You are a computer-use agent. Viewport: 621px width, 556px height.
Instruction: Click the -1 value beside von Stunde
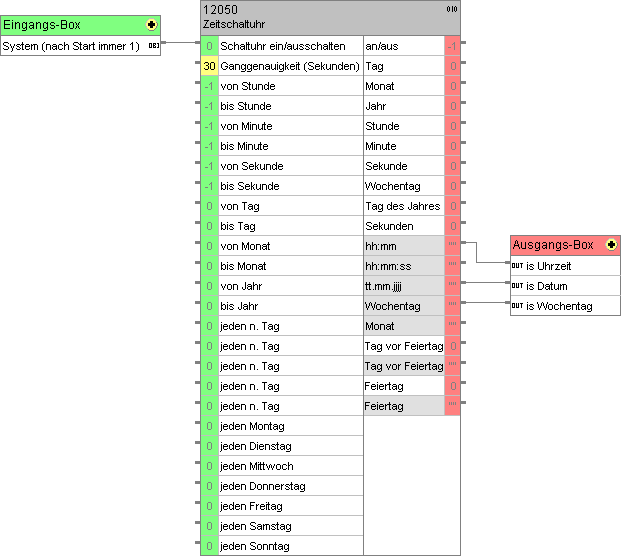tap(209, 86)
